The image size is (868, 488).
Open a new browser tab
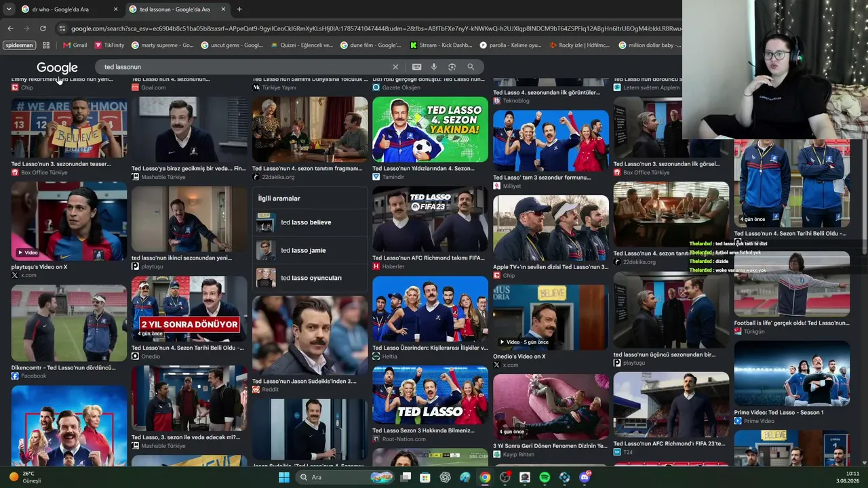239,9
